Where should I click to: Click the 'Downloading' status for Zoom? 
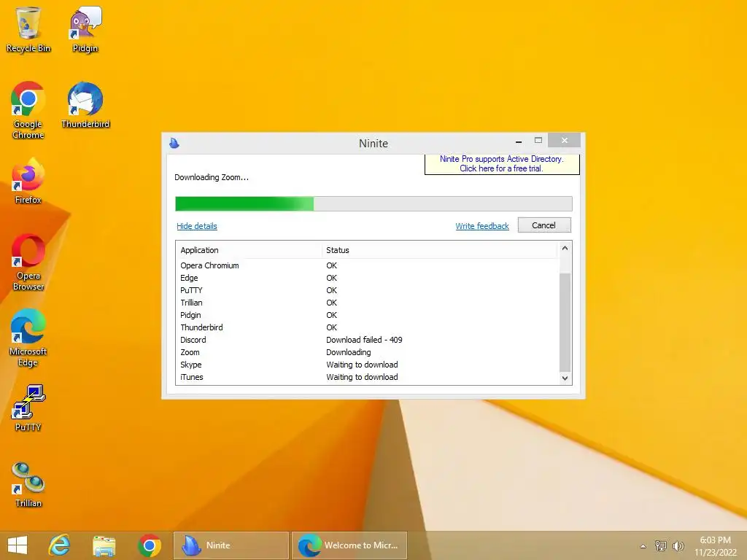(x=349, y=352)
